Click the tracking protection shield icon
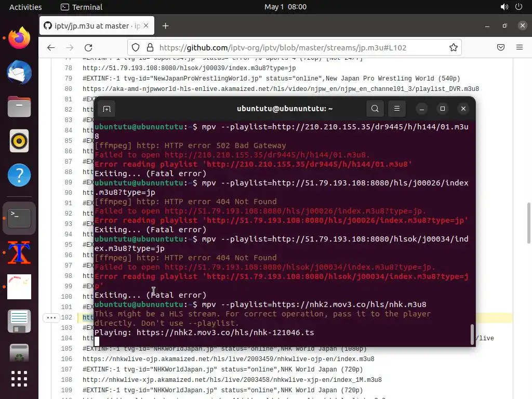Image resolution: width=532 pixels, height=399 pixels. (136, 47)
